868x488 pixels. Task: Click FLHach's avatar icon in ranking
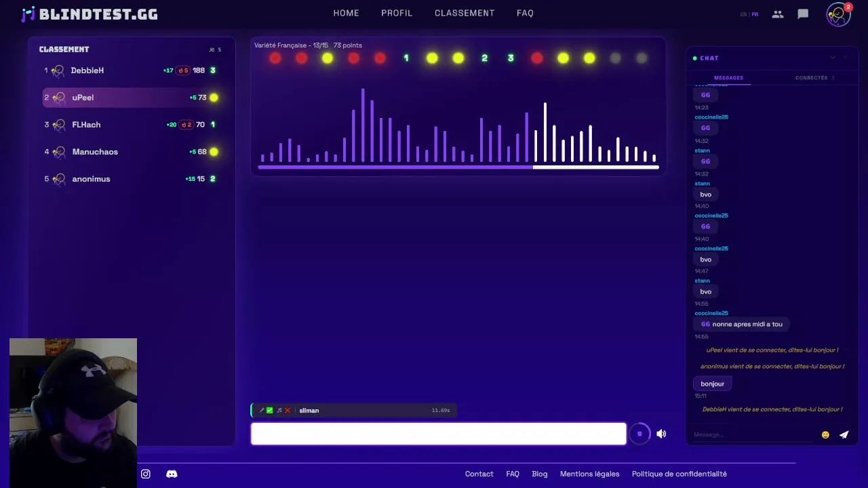tap(58, 125)
